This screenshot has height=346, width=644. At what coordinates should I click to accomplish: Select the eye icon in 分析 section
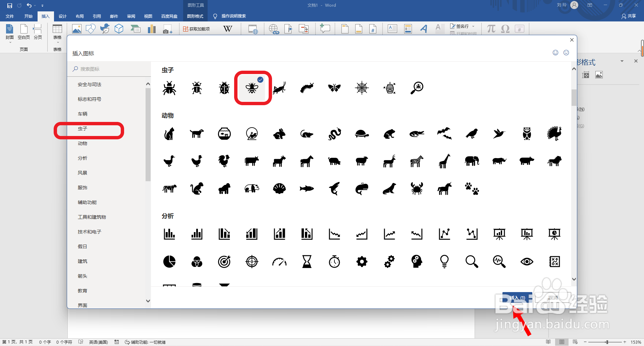527,262
